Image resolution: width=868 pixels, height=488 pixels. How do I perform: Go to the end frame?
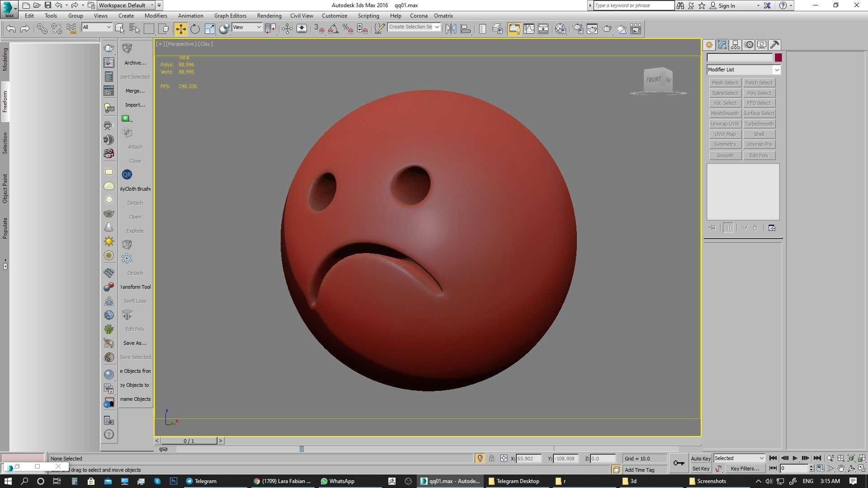(817, 458)
